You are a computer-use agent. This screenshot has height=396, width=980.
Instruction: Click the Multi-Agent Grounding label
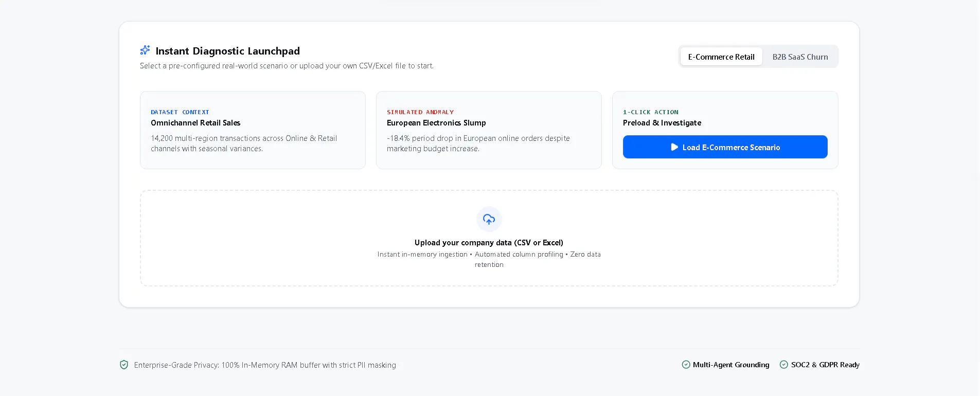(731, 365)
